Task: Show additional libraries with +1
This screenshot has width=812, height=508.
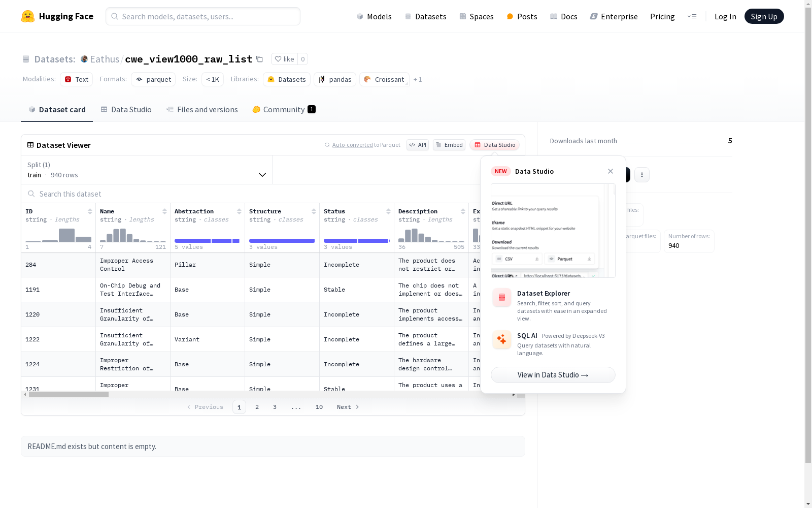Action: (418, 79)
